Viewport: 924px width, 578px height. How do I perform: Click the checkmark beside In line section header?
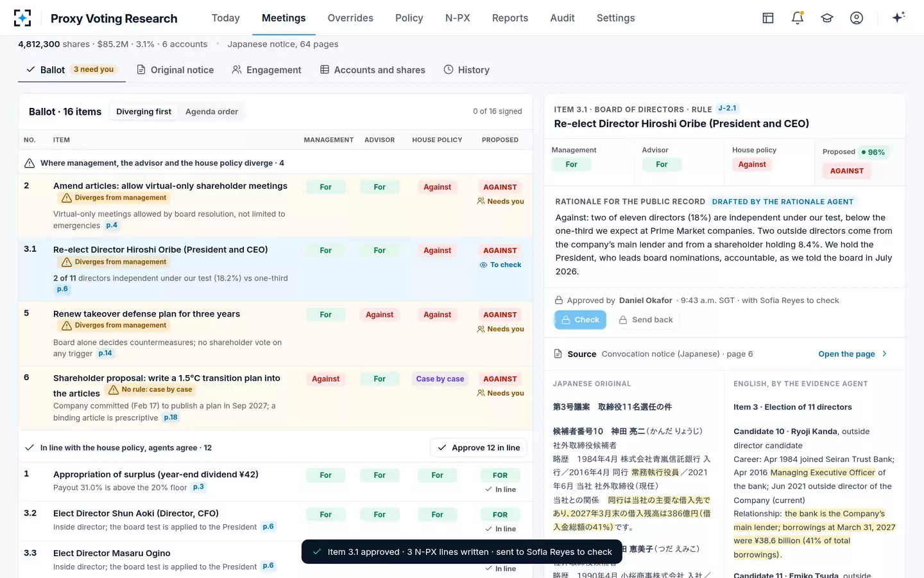30,448
